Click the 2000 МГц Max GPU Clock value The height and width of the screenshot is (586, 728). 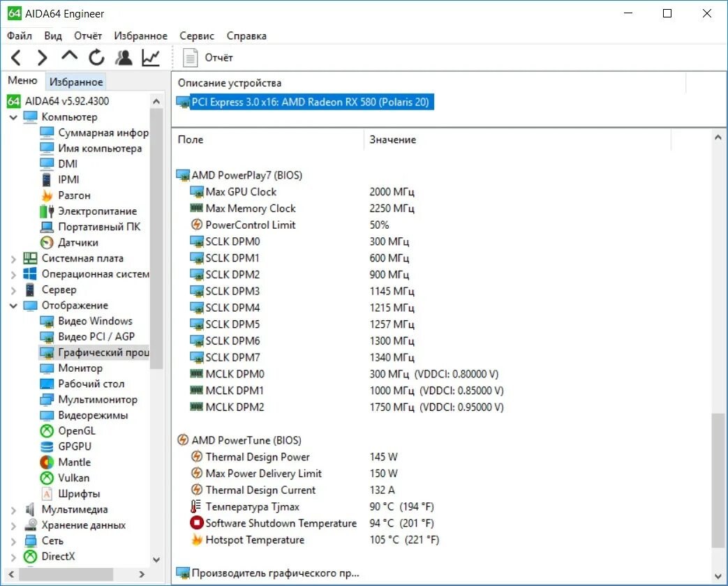coord(392,192)
